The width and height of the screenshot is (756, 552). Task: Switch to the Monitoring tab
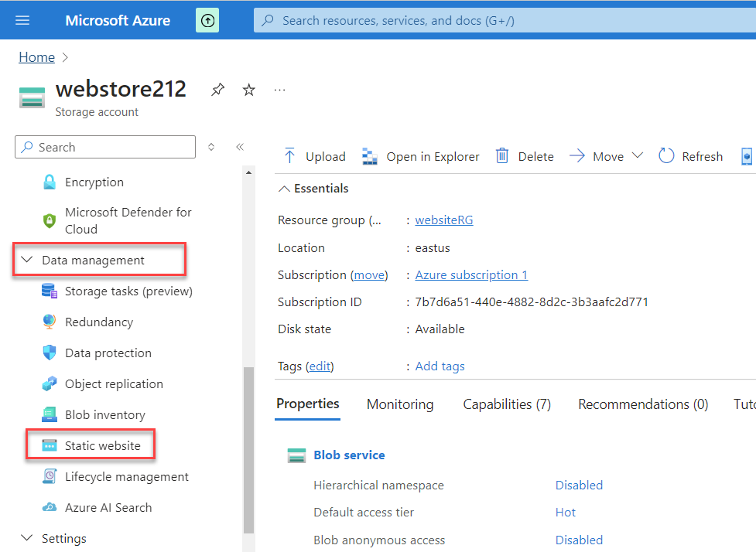400,404
